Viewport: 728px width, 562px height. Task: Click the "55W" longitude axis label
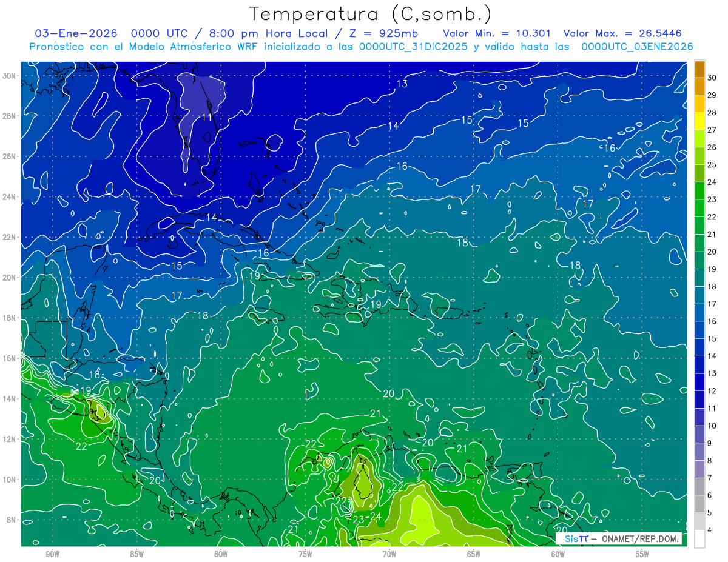click(642, 555)
